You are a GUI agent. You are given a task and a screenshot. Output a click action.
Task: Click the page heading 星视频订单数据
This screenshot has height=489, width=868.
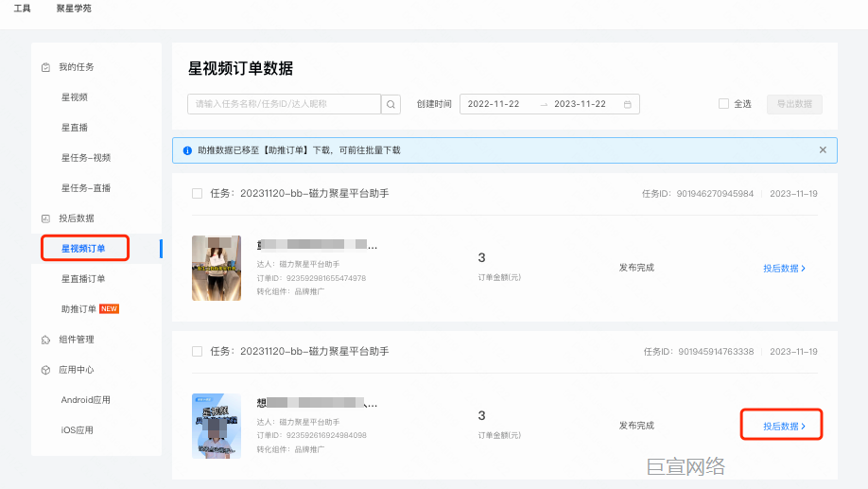[x=240, y=69]
